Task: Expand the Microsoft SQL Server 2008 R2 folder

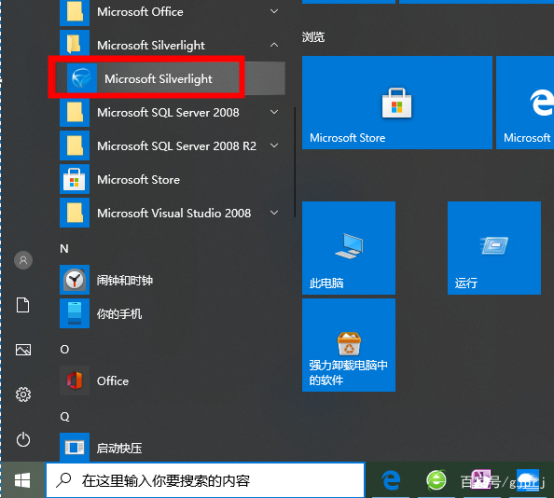Action: pos(274,146)
